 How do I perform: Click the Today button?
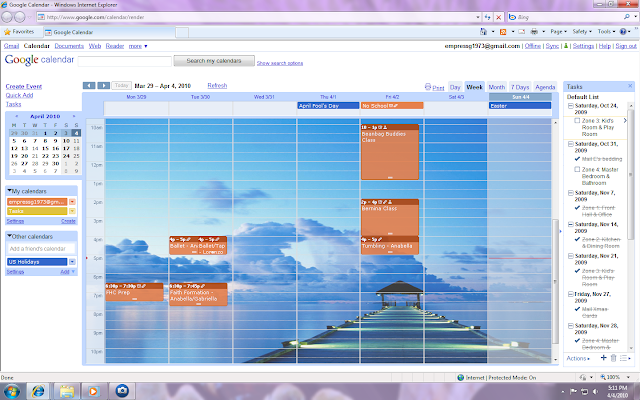tap(121, 85)
